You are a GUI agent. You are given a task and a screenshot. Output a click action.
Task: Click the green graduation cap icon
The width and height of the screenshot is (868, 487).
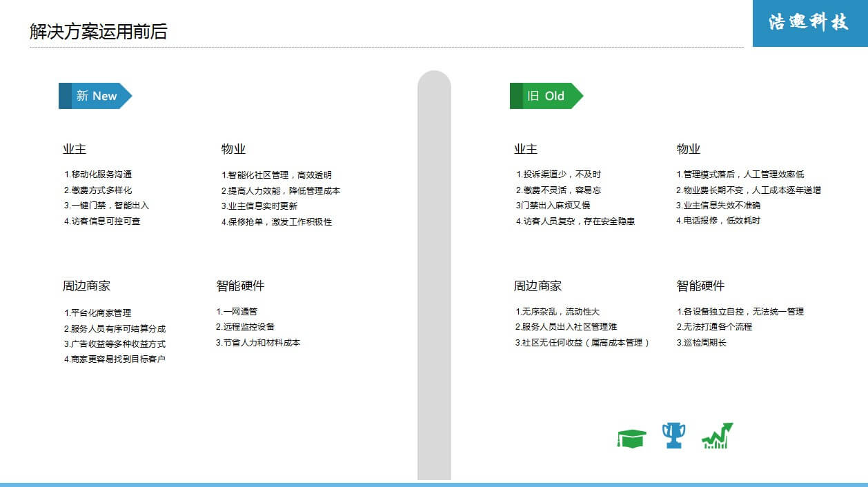point(631,438)
